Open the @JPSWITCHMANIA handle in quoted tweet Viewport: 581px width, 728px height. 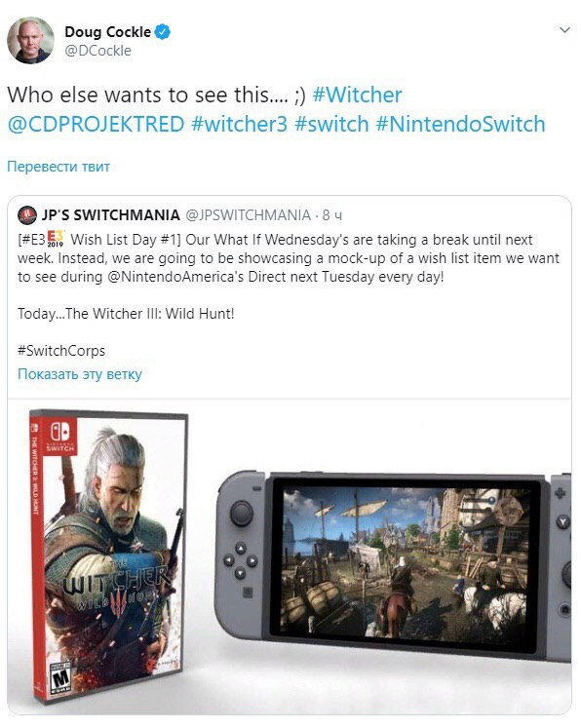point(248,215)
